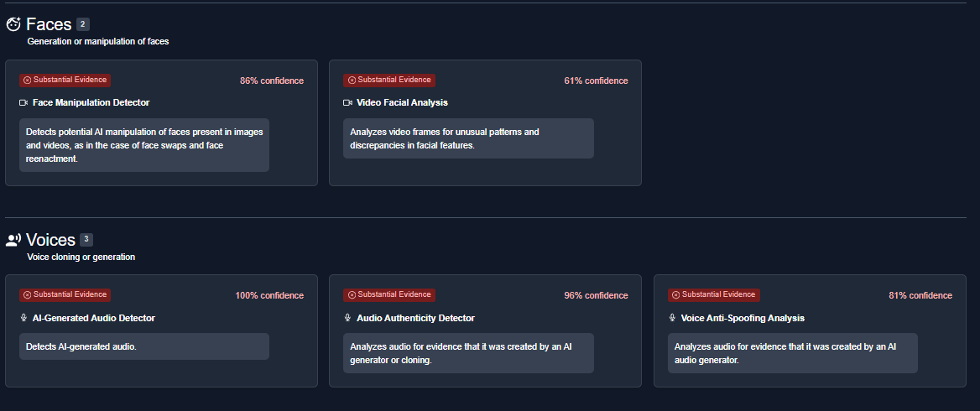Open the Video Facial Analysis title
Screen dimensions: 980x411
[x=403, y=102]
